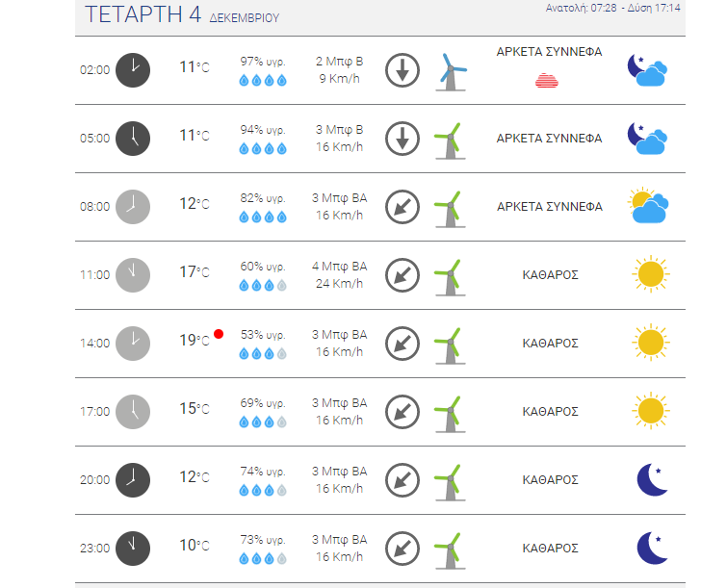Click the 19°C temperature at 14:00
The width and height of the screenshot is (701, 588).
(x=195, y=341)
